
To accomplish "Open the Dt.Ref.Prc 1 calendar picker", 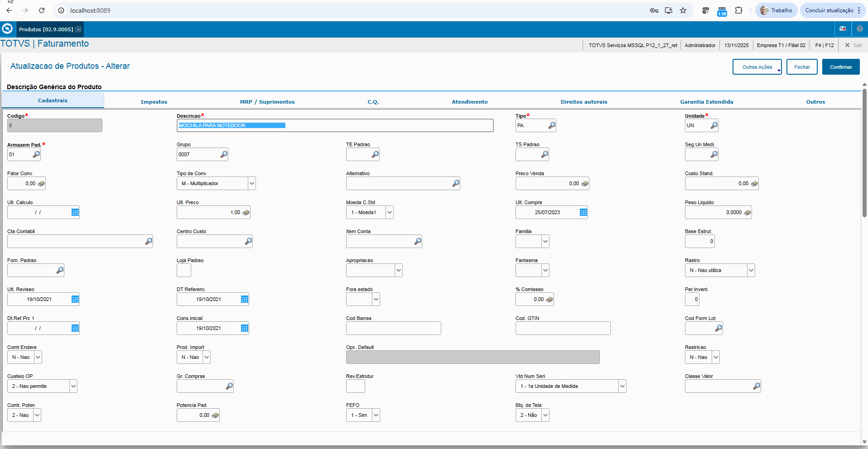I will click(75, 328).
